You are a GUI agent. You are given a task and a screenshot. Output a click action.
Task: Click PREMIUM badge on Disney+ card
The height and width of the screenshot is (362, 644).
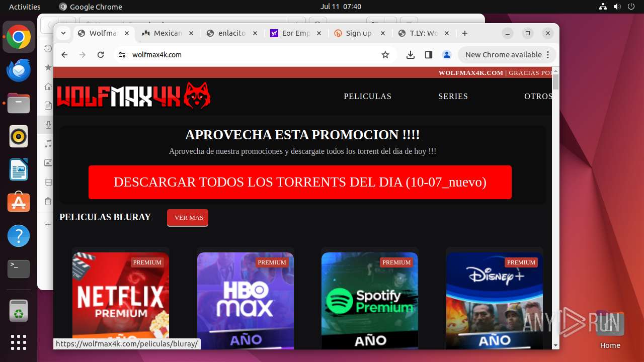pyautogui.click(x=521, y=262)
